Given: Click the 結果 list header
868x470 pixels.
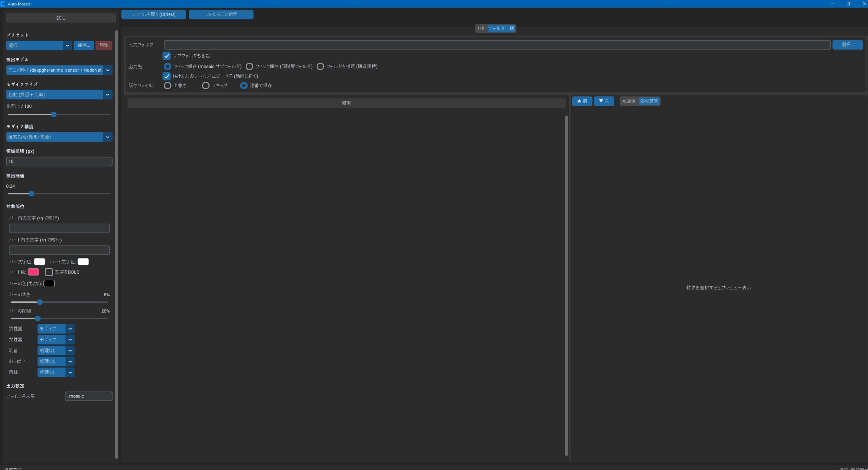Looking at the screenshot, I should pyautogui.click(x=347, y=103).
